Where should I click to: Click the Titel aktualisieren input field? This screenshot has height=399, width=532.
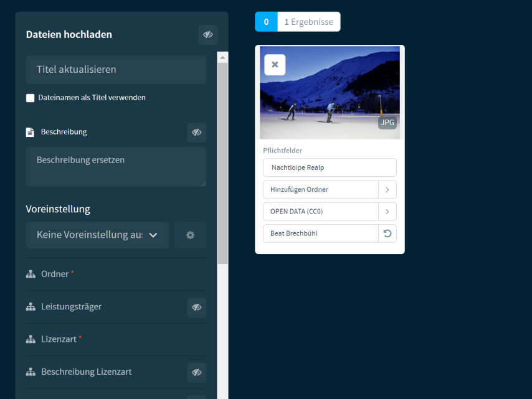point(116,70)
